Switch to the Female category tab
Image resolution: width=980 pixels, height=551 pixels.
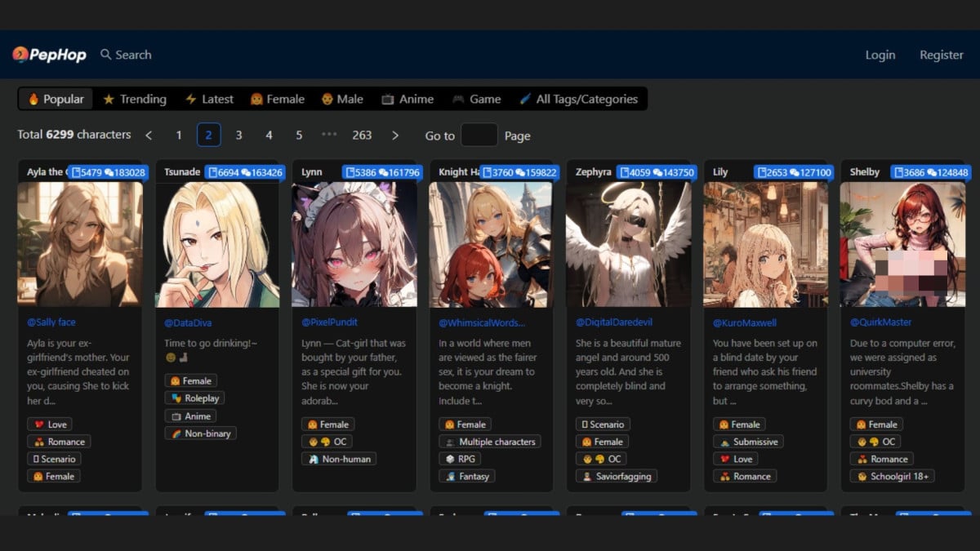pyautogui.click(x=277, y=99)
